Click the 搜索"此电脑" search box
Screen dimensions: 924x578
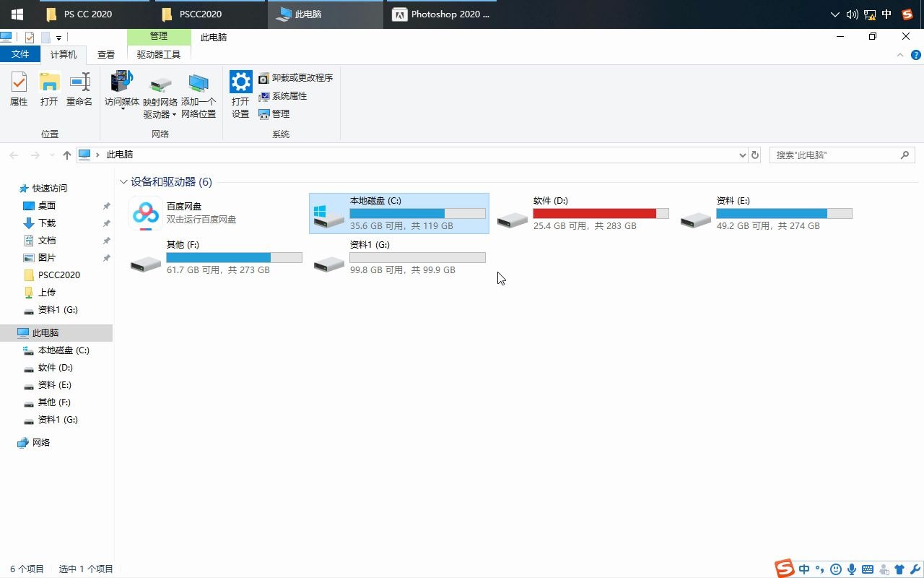coord(842,155)
